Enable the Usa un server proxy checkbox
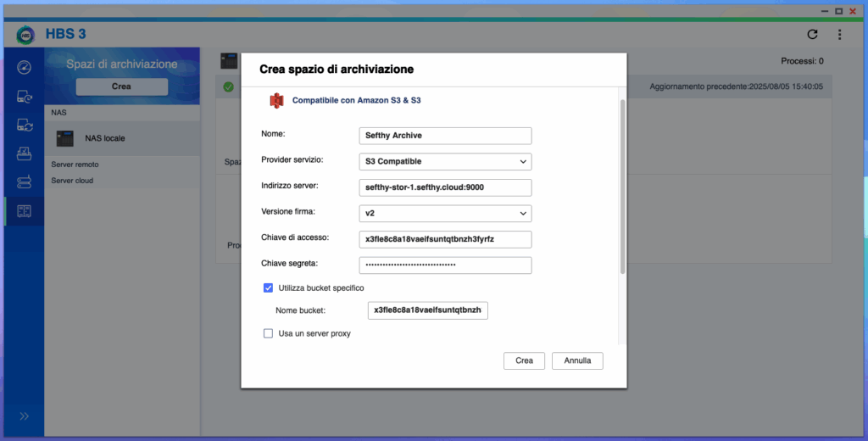This screenshot has width=868, height=441. coord(269,333)
